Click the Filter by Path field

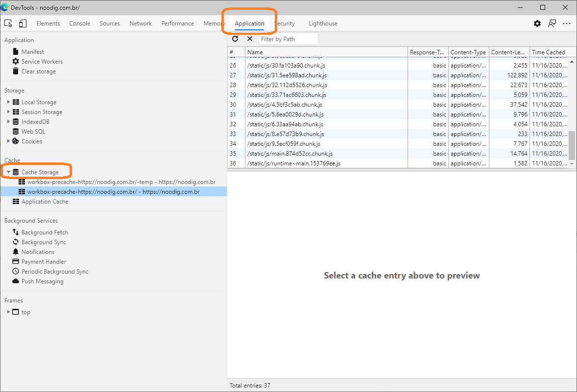(288, 39)
